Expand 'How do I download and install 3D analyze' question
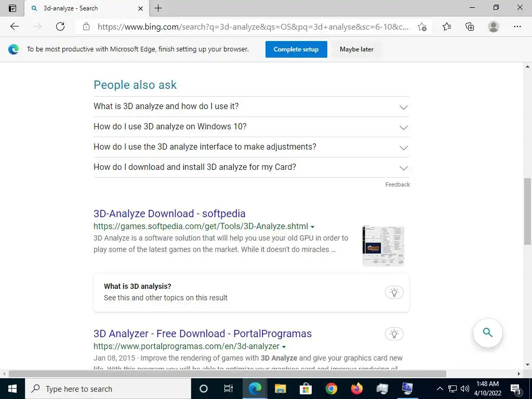Viewport: 532px width, 399px height. (251, 167)
